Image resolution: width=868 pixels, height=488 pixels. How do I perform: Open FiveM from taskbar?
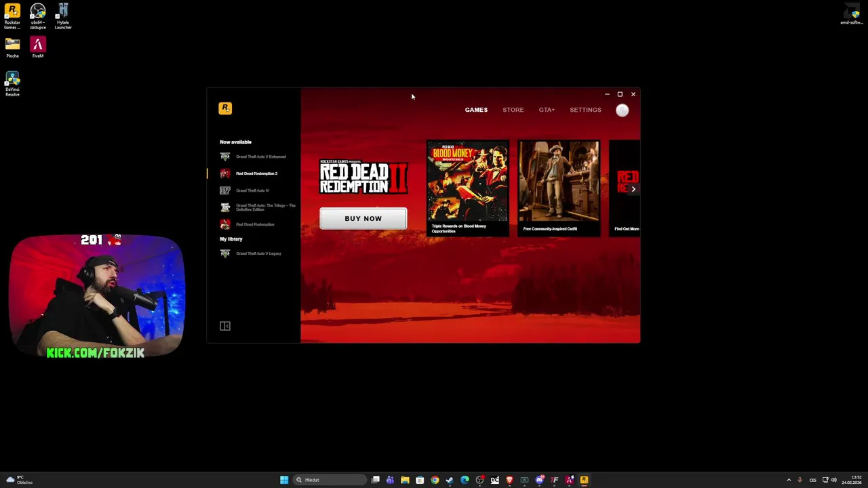(569, 480)
